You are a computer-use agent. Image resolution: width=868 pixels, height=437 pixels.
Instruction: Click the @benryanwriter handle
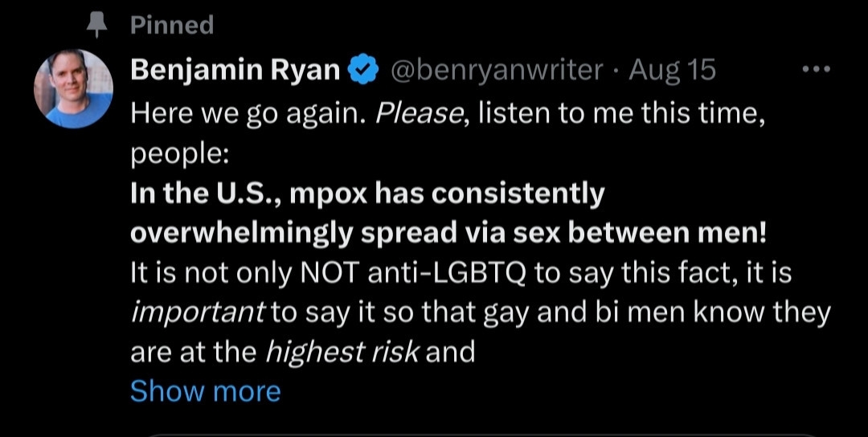(x=496, y=71)
